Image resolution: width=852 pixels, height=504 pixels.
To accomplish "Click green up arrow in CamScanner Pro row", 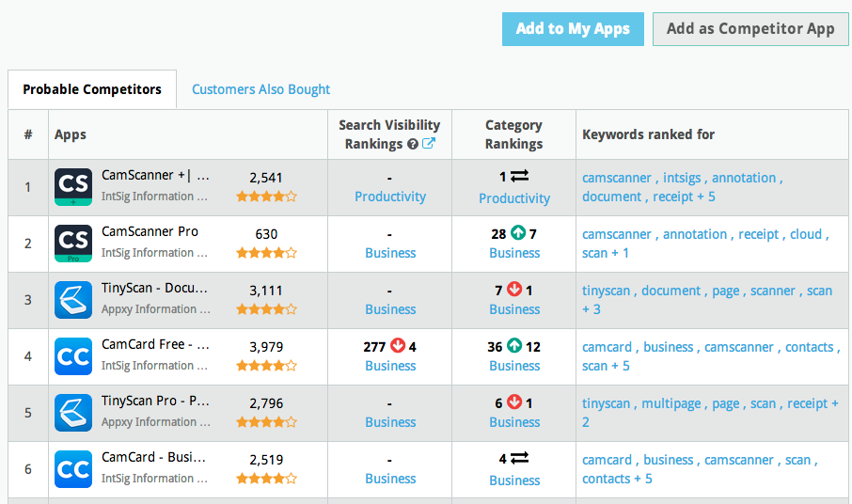I will (x=518, y=233).
